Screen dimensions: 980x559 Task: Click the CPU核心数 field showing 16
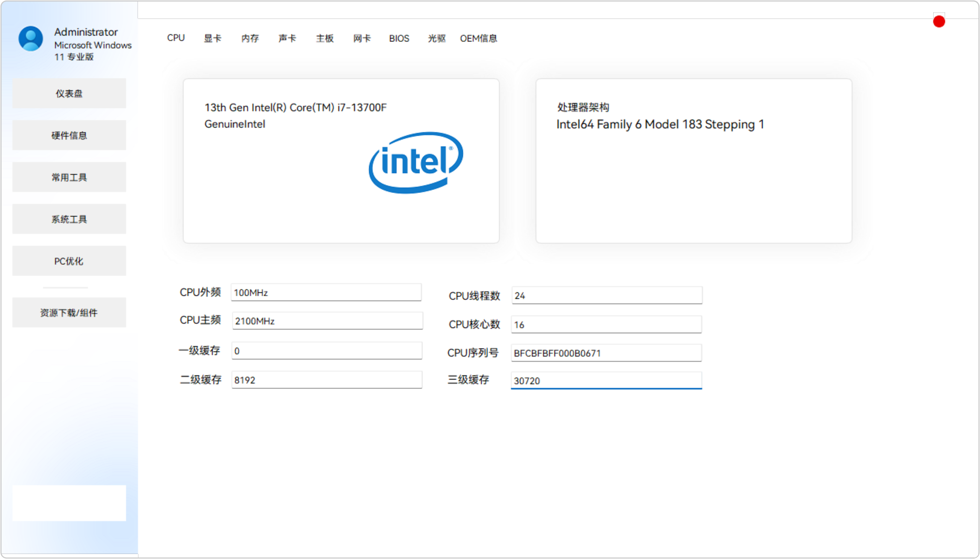pos(606,324)
